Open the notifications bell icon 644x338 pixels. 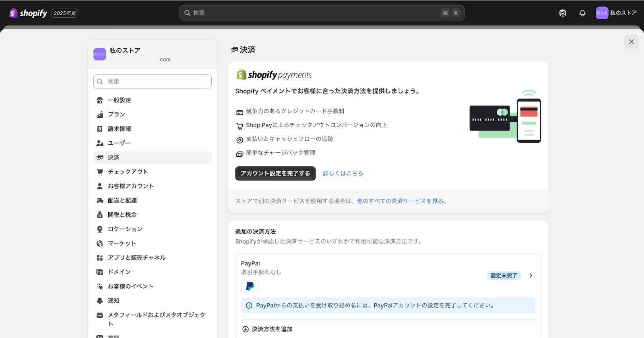[x=582, y=13]
